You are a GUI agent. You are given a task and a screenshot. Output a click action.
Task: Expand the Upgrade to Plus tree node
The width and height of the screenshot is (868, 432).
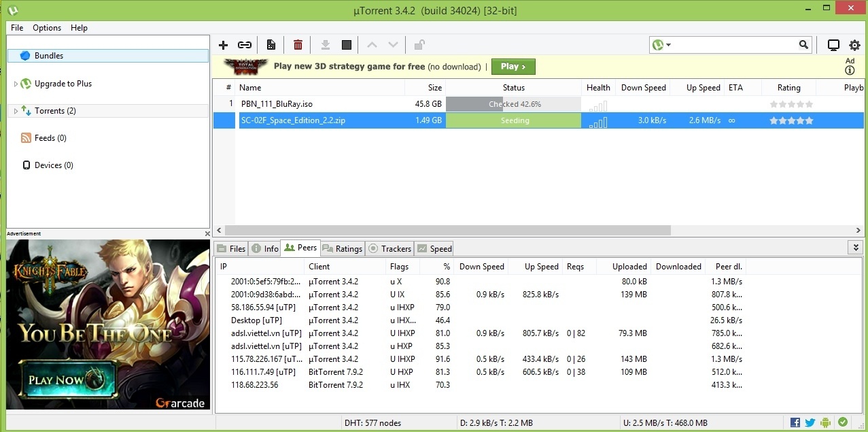[x=16, y=84]
